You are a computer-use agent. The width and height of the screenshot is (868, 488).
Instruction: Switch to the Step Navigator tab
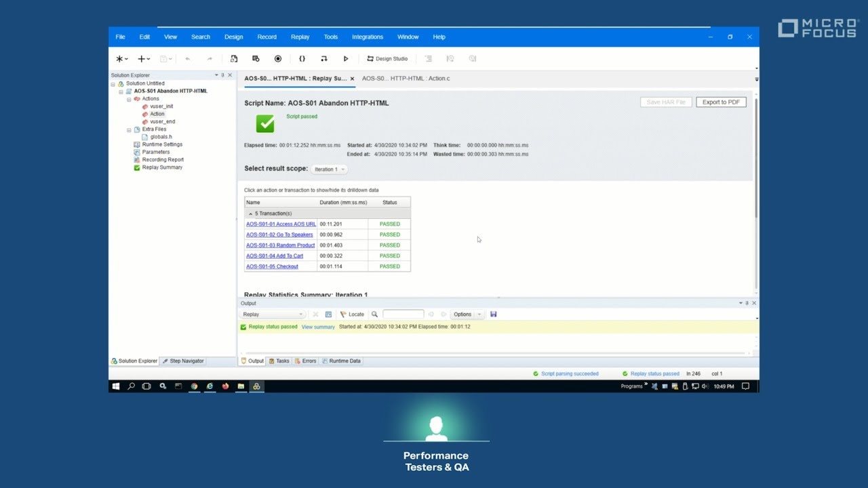click(183, 361)
